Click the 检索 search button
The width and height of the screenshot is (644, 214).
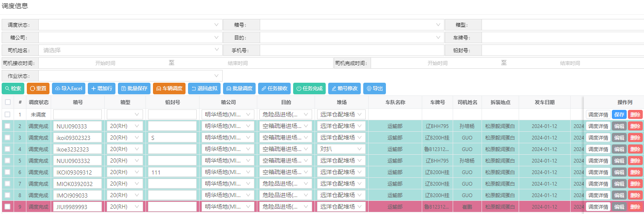pyautogui.click(x=13, y=88)
